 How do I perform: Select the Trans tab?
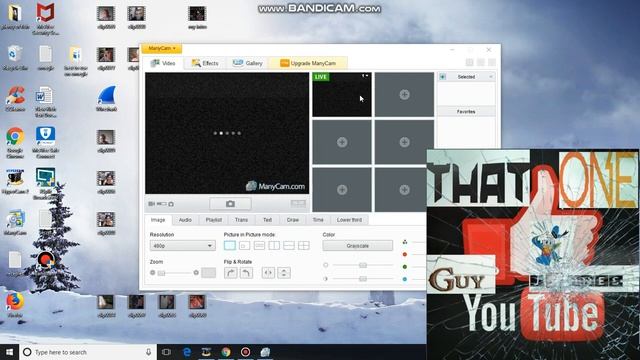[241, 220]
